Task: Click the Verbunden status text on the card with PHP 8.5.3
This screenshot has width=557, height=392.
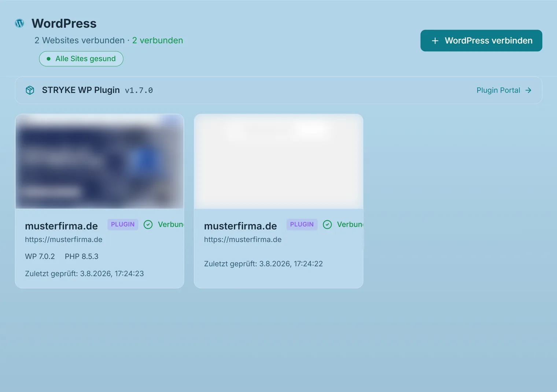Action: pos(171,225)
